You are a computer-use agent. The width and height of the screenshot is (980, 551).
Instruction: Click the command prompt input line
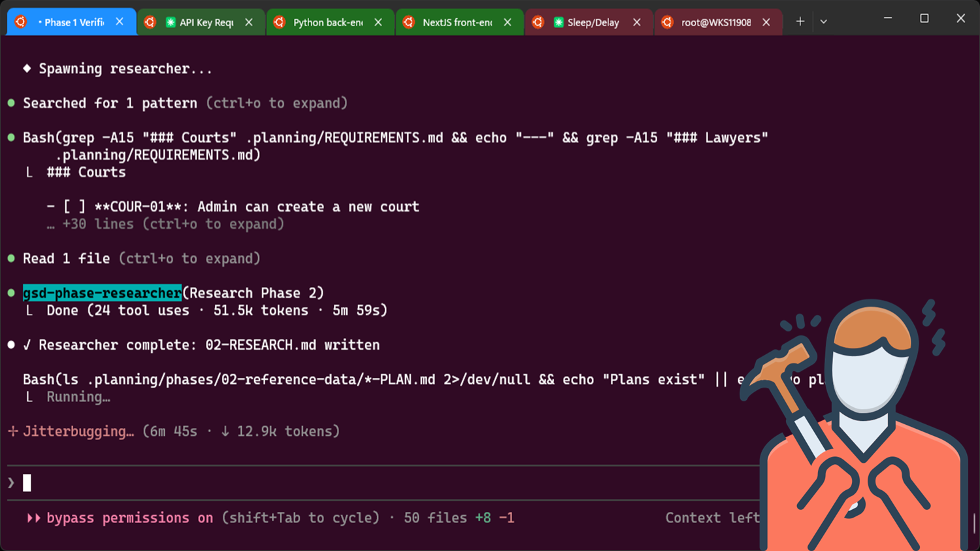[327, 483]
